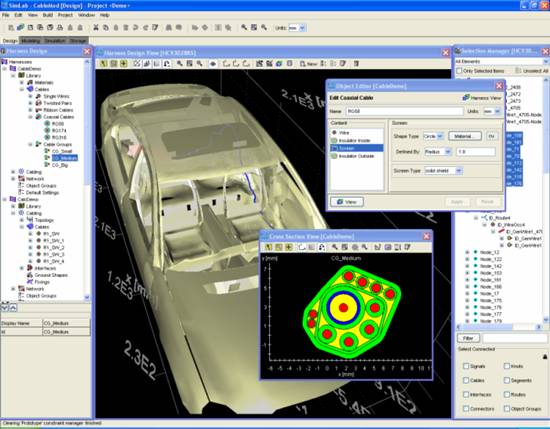
Task: Click the zoom magnifier icon in the Harness Design View toolbar
Action: click(x=180, y=63)
